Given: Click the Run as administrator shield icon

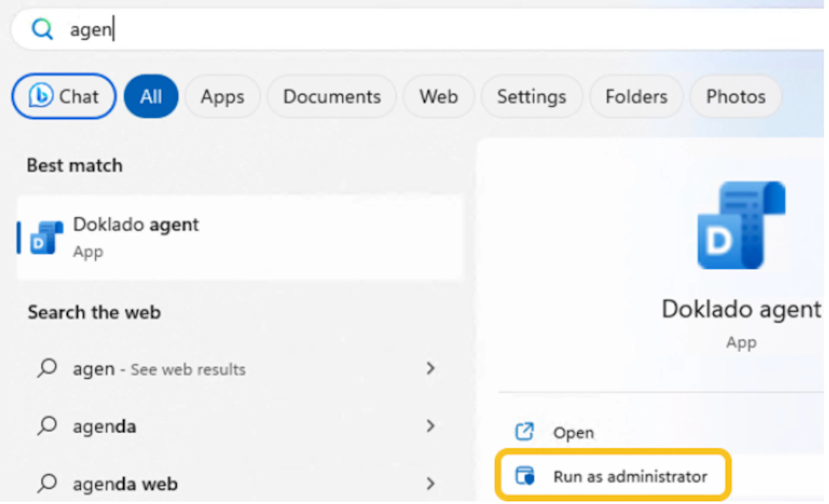Looking at the screenshot, I should [x=525, y=476].
